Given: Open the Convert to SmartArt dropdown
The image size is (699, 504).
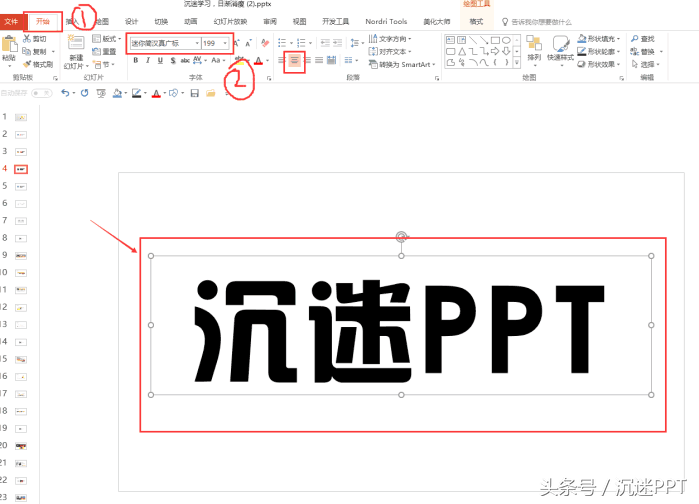Looking at the screenshot, I should pos(402,65).
